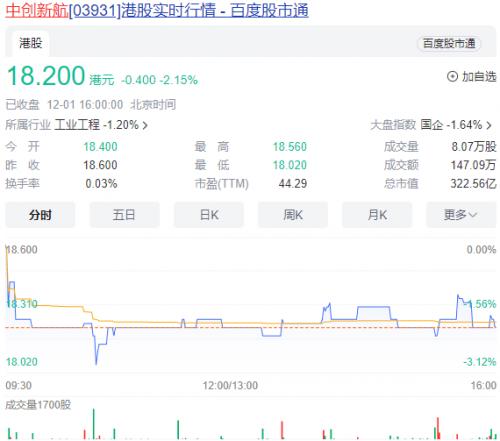Click the 加自选 plus circle icon
Viewport: 500px width, 441px height.
(x=452, y=77)
